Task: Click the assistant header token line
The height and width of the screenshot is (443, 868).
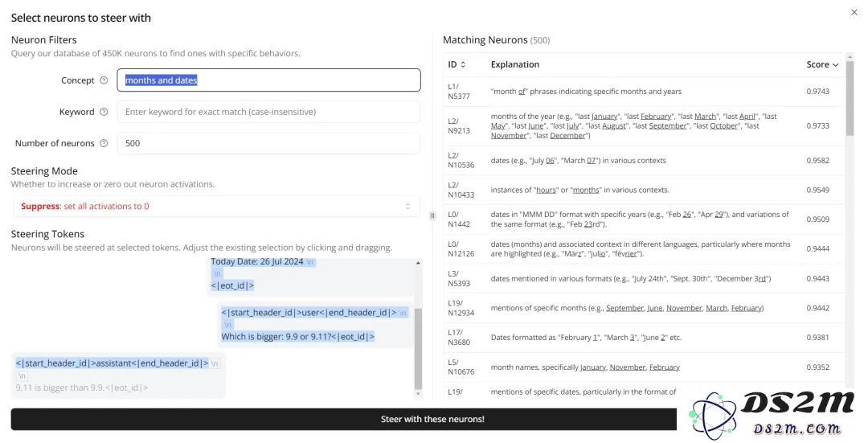Action: pos(113,363)
